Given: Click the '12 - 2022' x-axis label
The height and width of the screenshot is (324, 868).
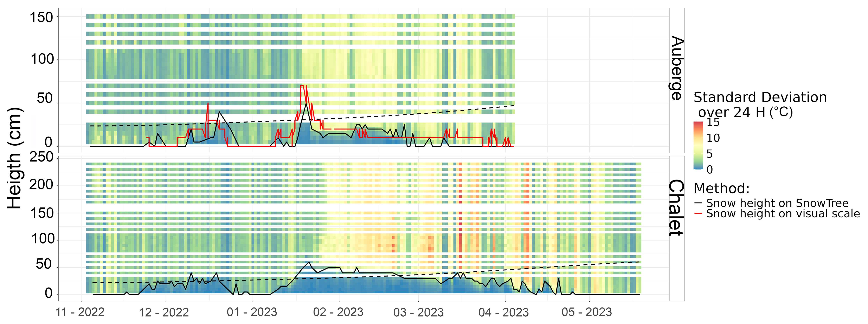Looking at the screenshot, I should [164, 312].
